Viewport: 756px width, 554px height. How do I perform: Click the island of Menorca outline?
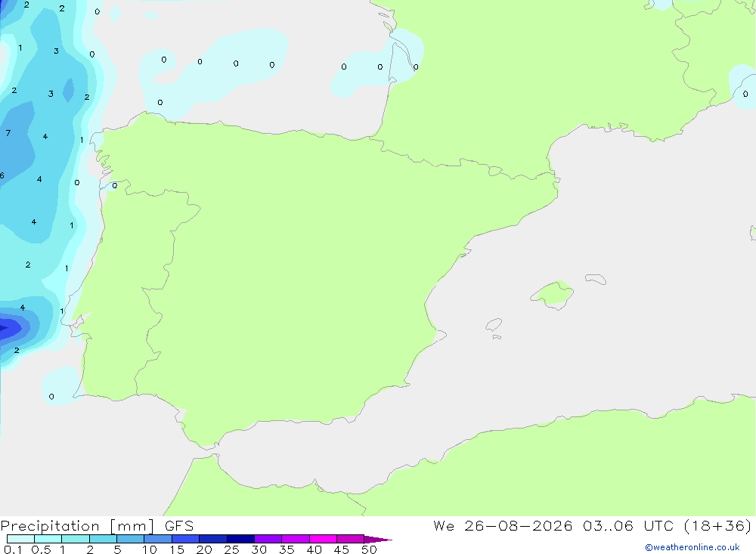pos(596,279)
